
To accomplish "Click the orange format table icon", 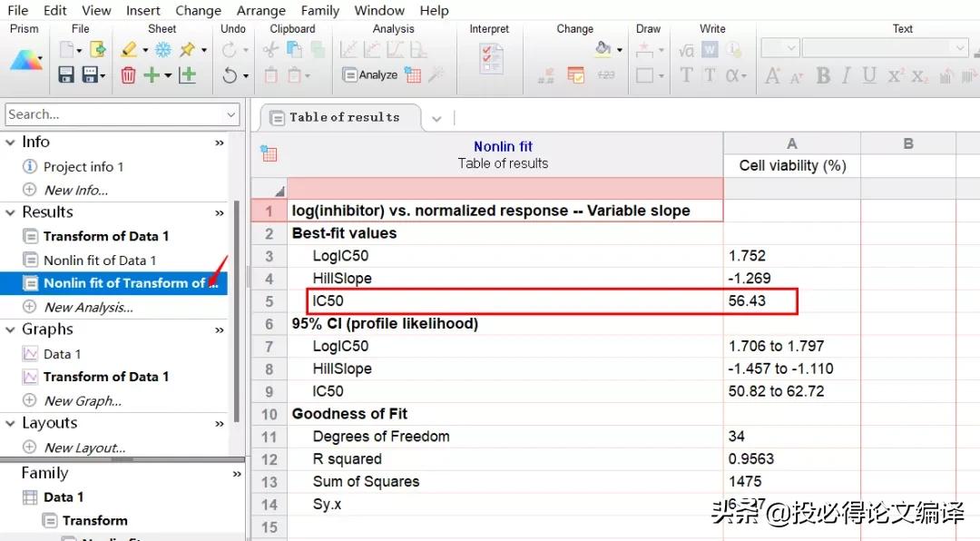I will point(575,75).
